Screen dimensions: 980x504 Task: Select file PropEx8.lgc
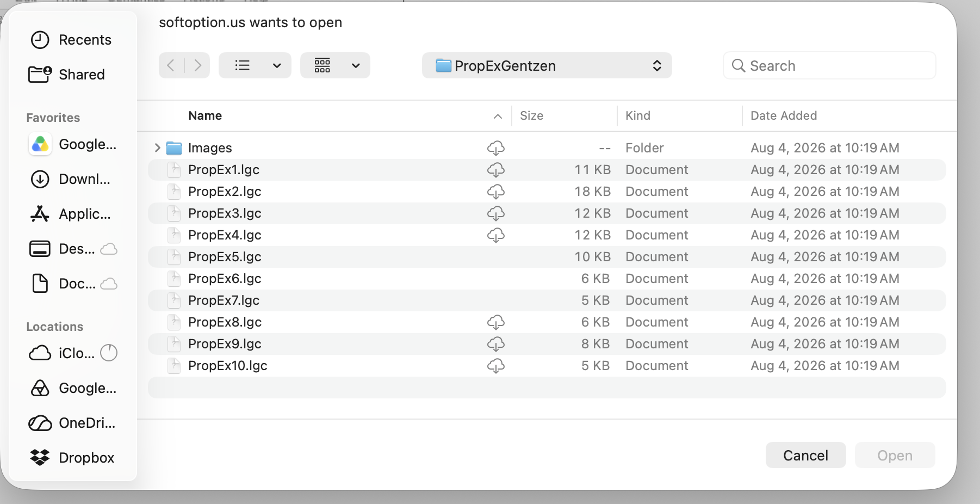tap(547, 322)
